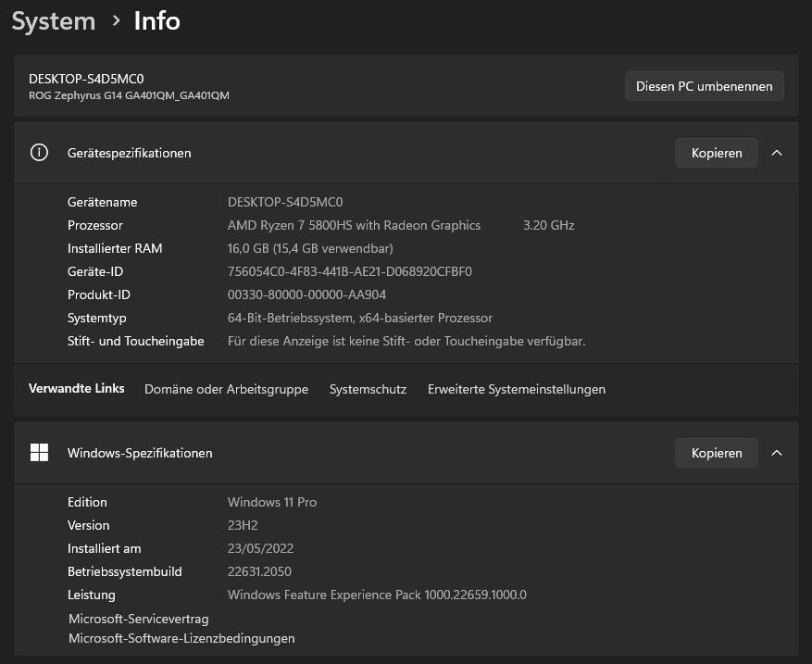
Task: Copy the Gerätespezifikationen with Kopieren
Action: tap(717, 153)
